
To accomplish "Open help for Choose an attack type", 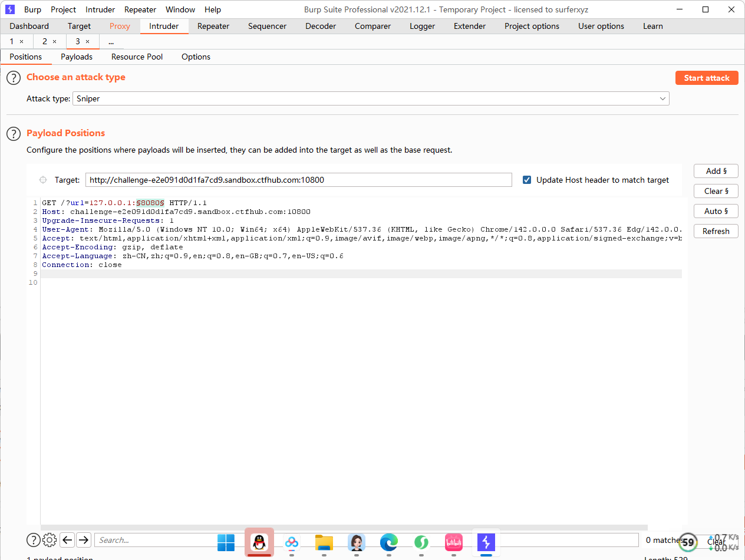I will tap(14, 78).
